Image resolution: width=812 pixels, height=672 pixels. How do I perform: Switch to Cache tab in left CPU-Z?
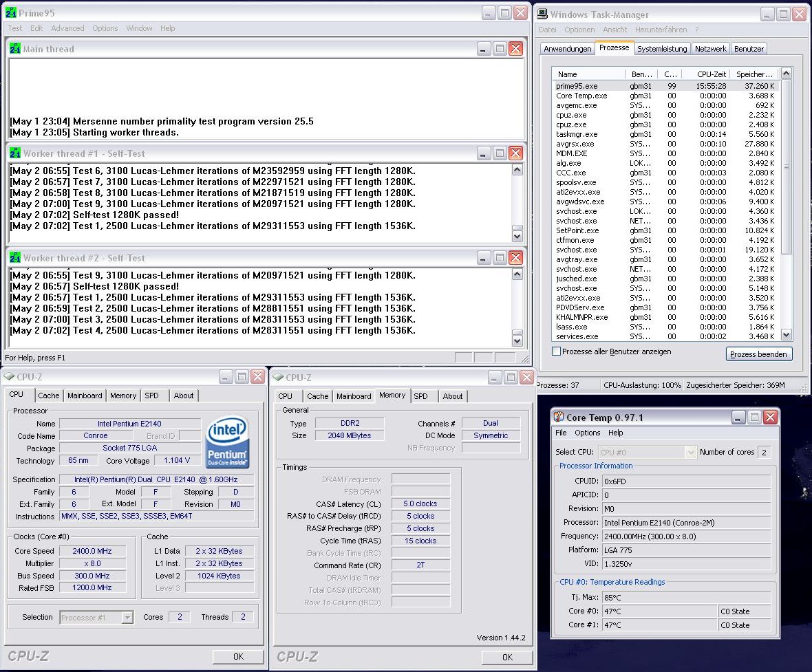tap(49, 395)
